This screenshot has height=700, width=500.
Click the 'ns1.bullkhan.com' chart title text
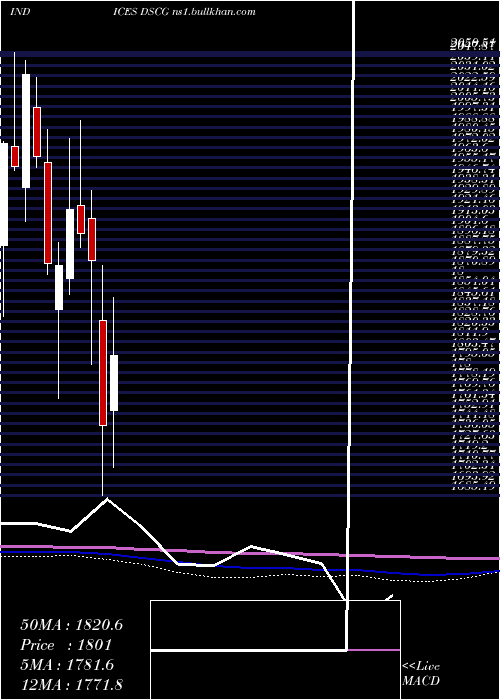point(213,12)
